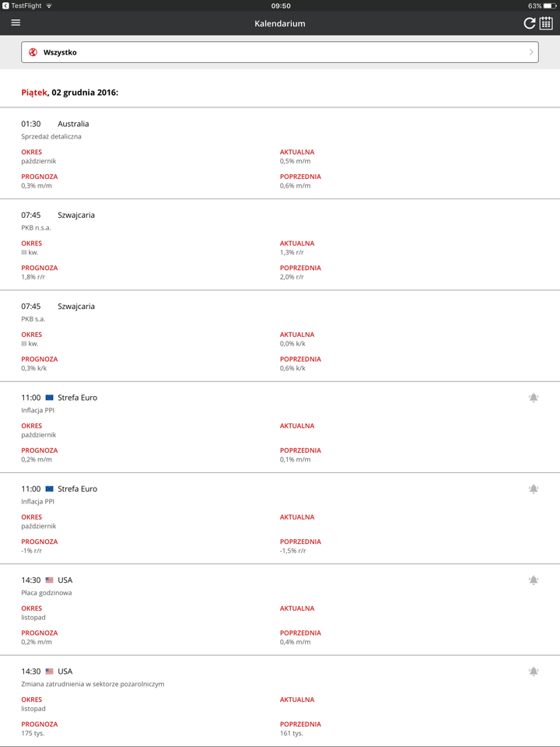Screen dimensions: 560x747
Task: Enable the notification bell for Płaca godzinowa
Action: click(x=534, y=580)
